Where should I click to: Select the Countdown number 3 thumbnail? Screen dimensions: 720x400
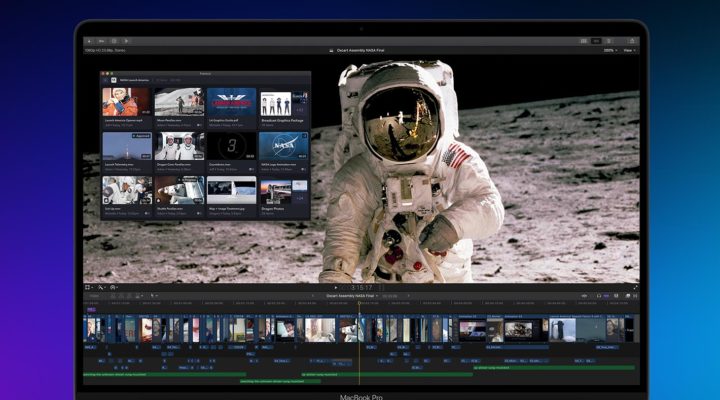pos(231,146)
